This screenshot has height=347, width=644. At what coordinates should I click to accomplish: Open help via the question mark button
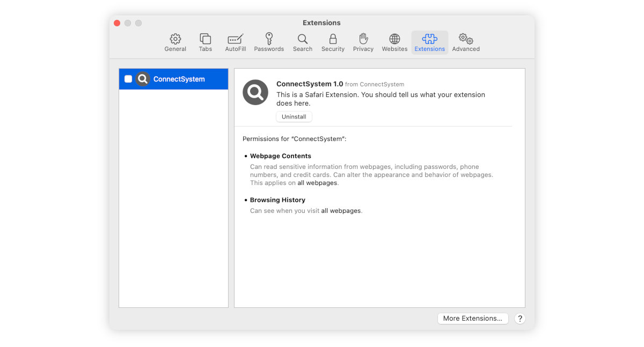(519, 318)
